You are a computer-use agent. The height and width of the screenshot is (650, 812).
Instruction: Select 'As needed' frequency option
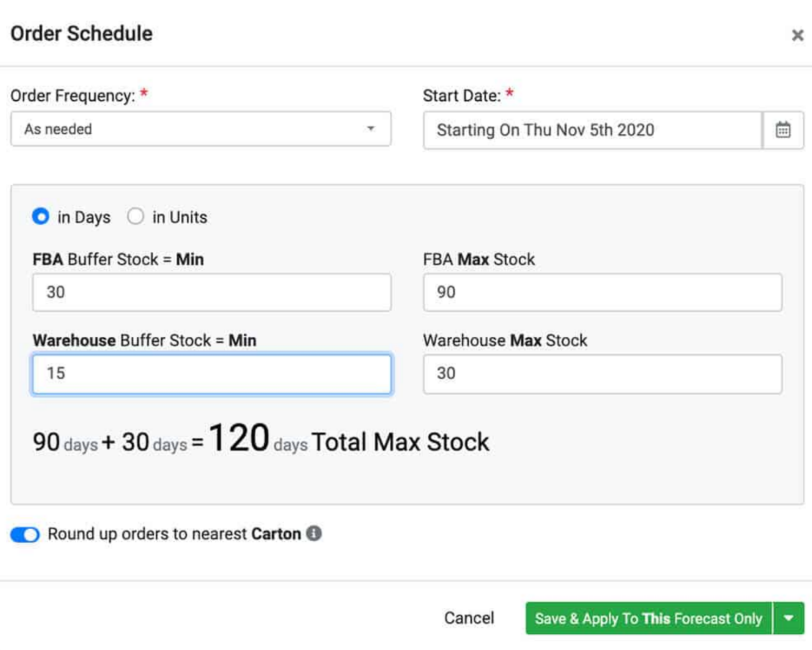click(x=57, y=129)
